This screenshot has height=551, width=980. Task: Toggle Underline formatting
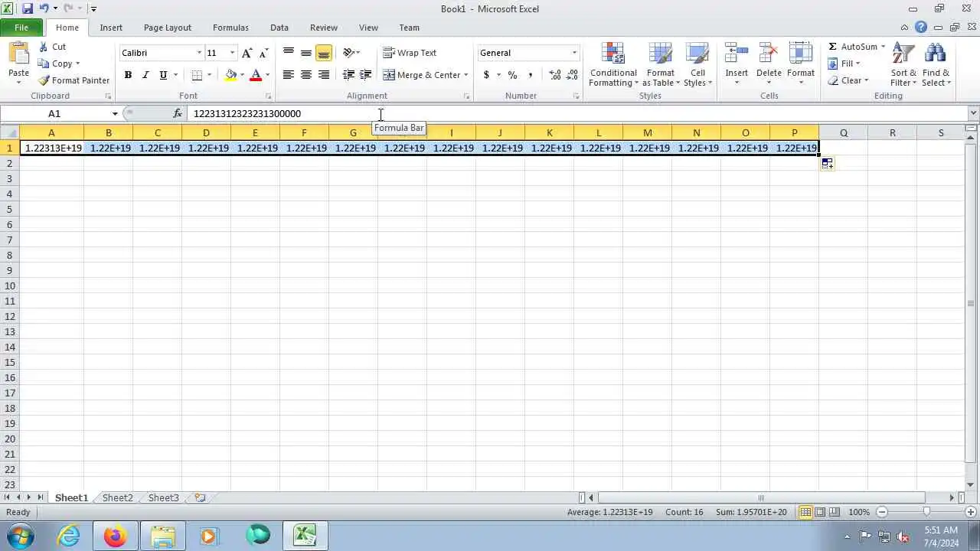(x=163, y=75)
